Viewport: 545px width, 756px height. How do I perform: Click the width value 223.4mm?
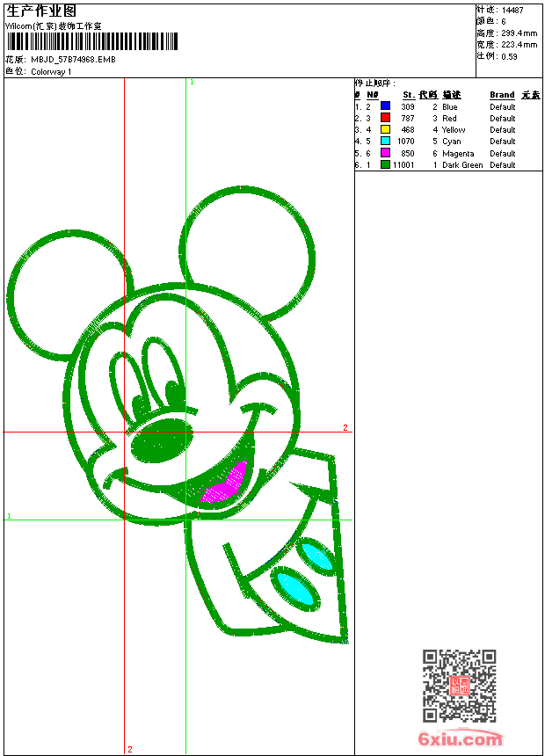(x=519, y=44)
